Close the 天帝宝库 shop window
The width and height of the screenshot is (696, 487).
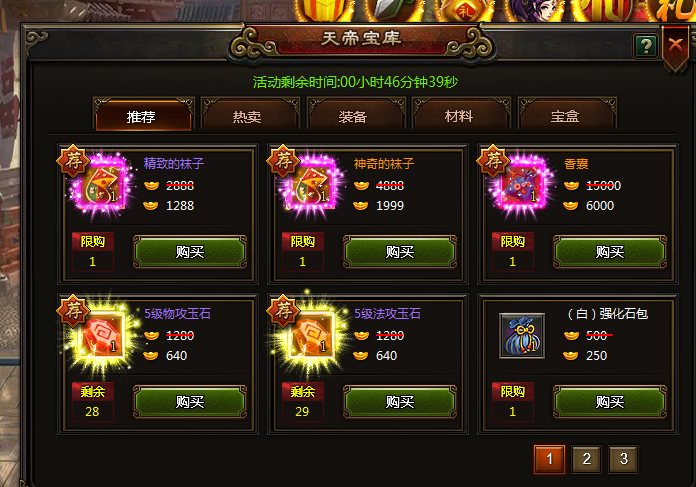675,46
